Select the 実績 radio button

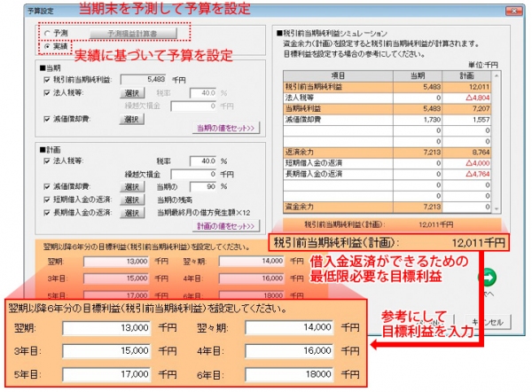tap(47, 46)
